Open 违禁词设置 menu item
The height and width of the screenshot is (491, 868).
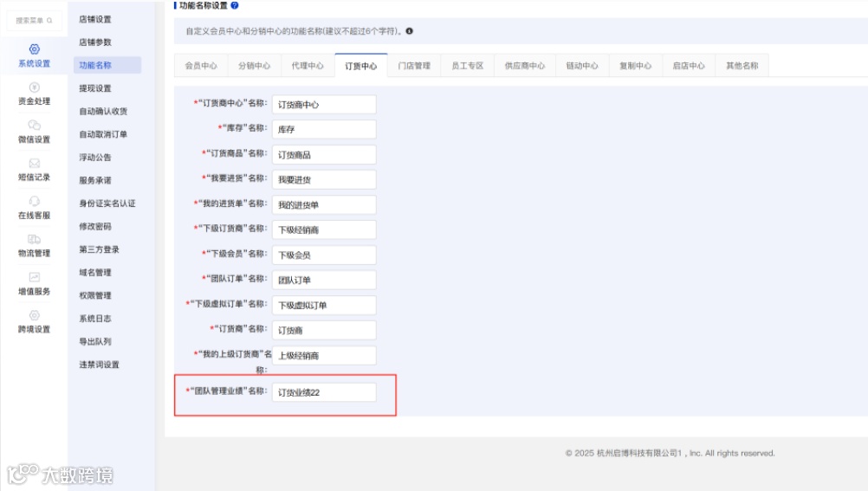99,365
